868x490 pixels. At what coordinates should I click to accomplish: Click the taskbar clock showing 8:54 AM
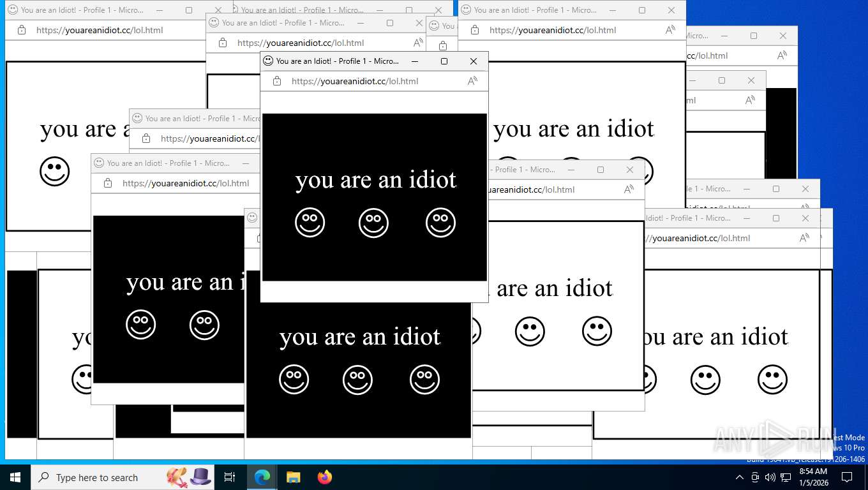click(x=813, y=477)
